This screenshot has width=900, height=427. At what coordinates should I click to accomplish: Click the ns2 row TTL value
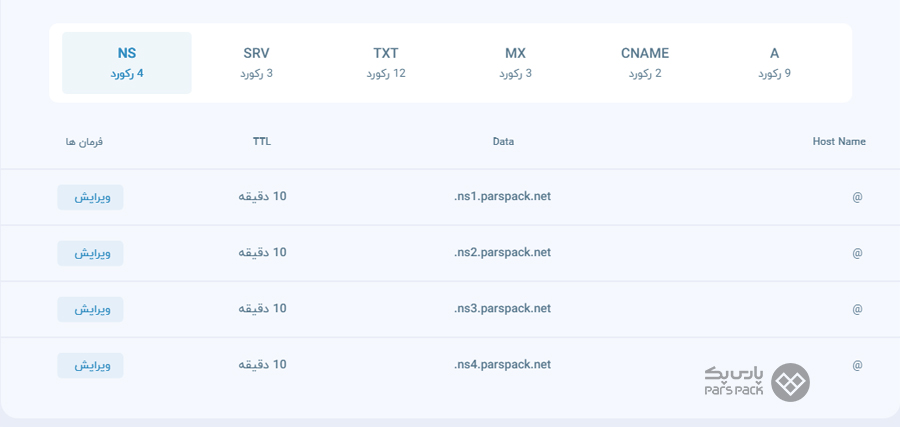(262, 253)
